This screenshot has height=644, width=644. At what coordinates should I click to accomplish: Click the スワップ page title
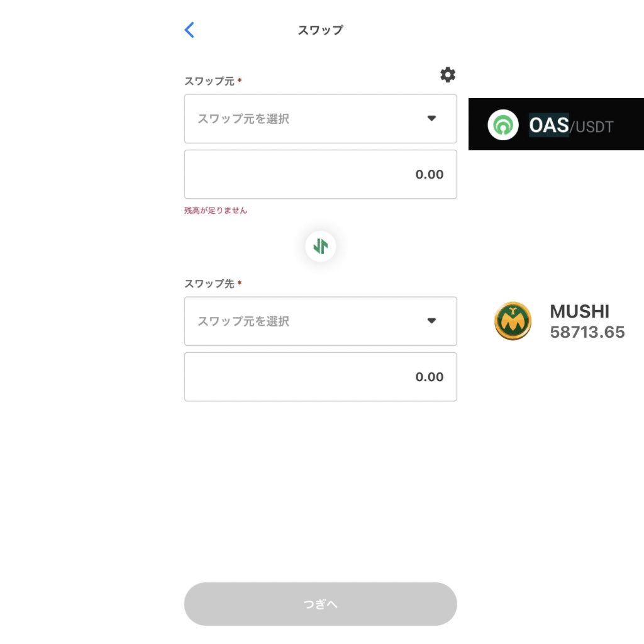320,30
